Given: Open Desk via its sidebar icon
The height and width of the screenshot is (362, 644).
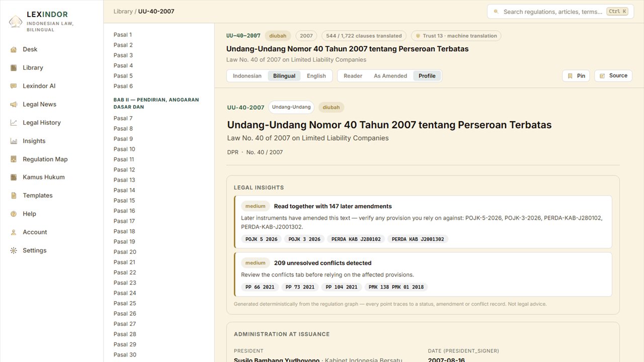Looking at the screenshot, I should coord(14,49).
